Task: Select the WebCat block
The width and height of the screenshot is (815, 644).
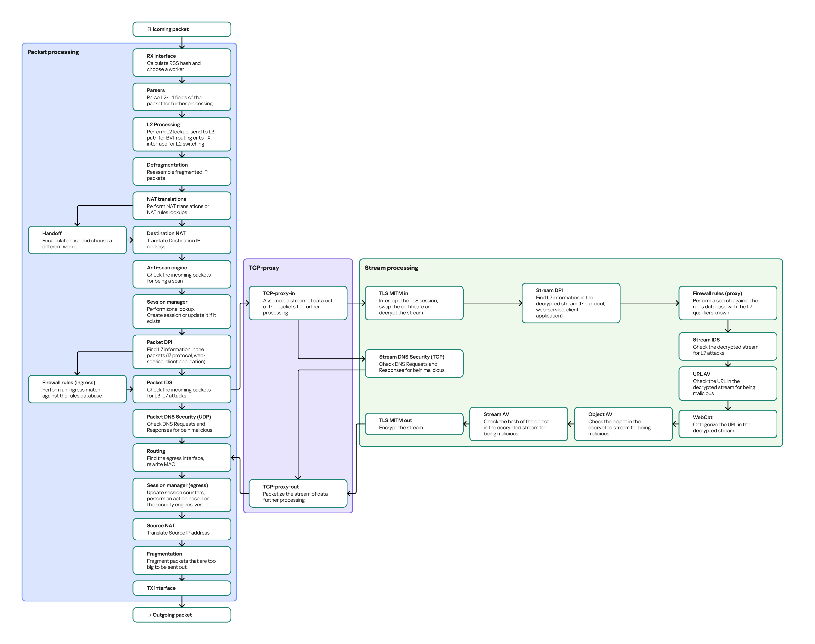Action: [728, 424]
